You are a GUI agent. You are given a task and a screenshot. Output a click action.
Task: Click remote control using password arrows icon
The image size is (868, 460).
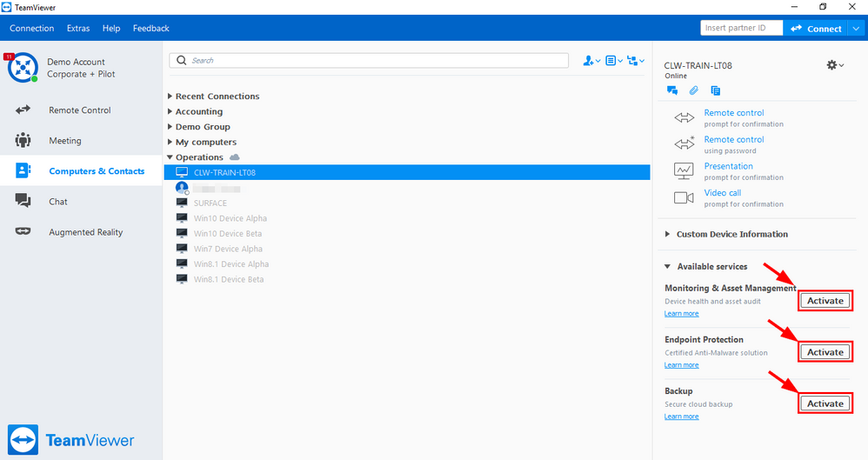[x=684, y=143]
